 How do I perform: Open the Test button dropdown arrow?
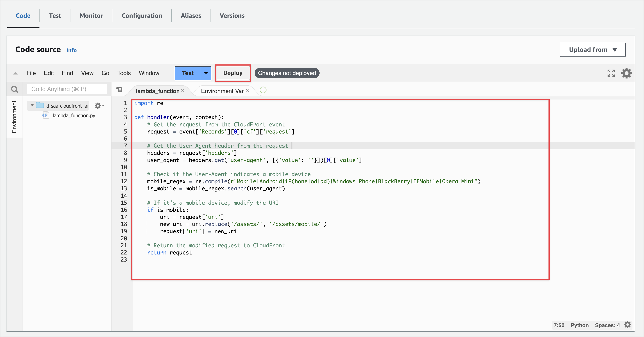pyautogui.click(x=206, y=73)
